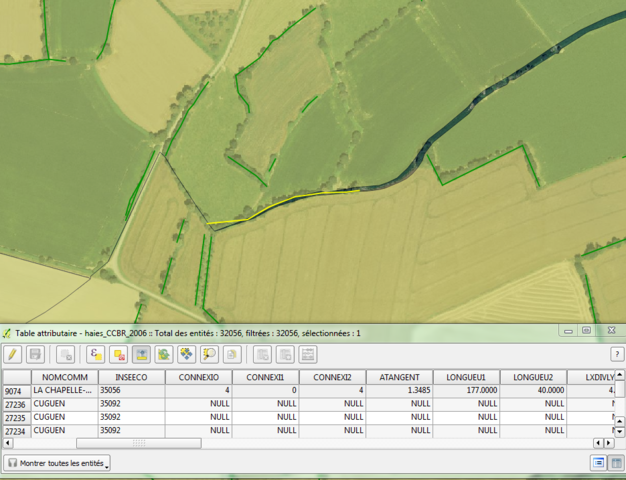Click the delete selected features icon

click(65, 354)
